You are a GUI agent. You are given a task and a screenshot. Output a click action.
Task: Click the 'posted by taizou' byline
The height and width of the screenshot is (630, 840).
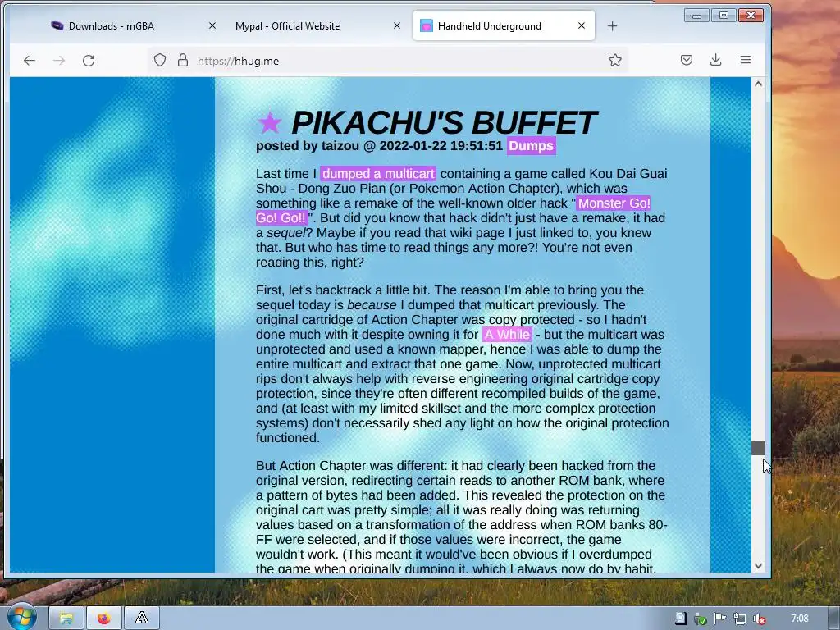(x=308, y=146)
